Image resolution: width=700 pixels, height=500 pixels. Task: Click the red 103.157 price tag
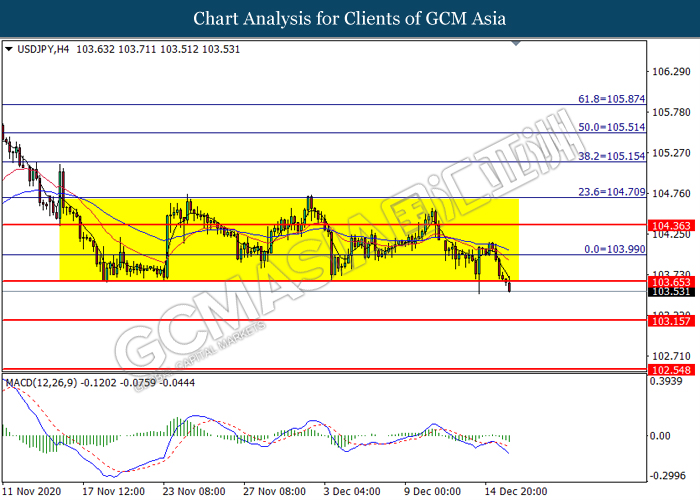tap(671, 321)
